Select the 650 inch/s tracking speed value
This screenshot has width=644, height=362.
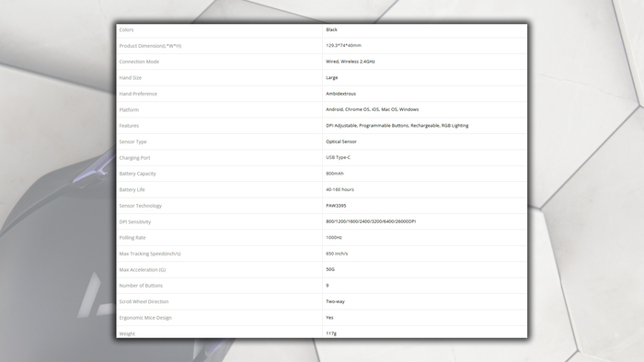(x=337, y=254)
